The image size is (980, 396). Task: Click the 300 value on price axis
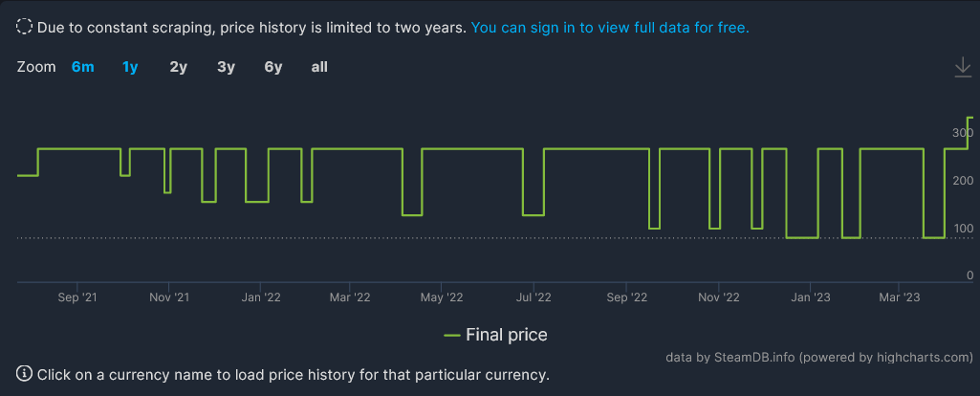[x=961, y=133]
